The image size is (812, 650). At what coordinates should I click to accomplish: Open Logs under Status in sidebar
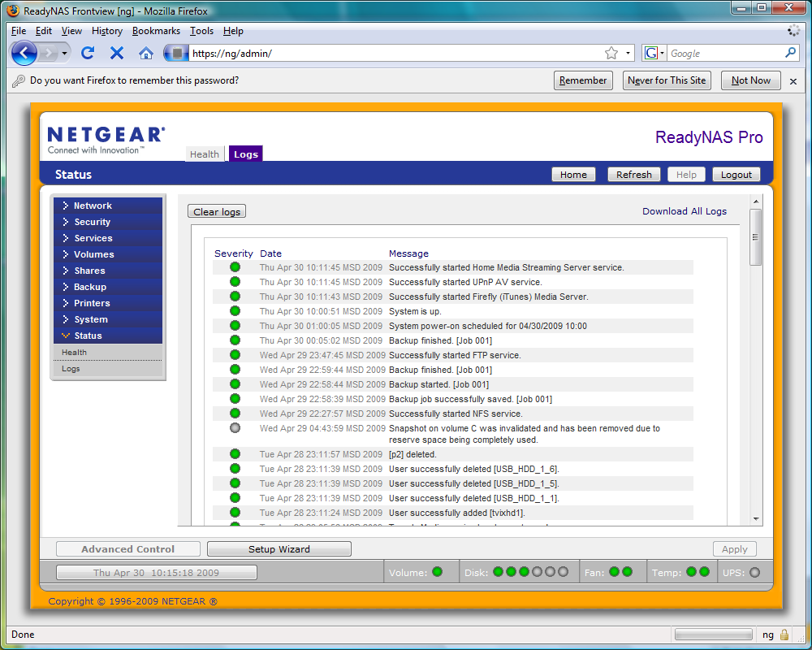coord(108,369)
